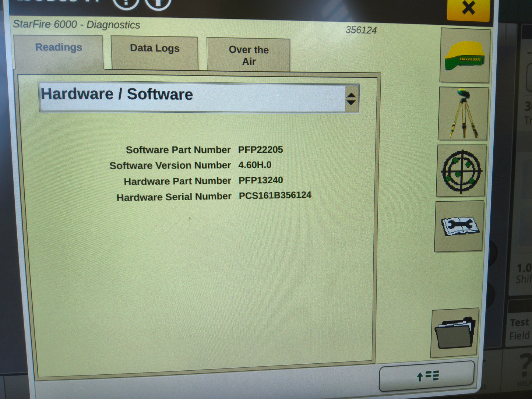Screen dimensions: 532x399
Task: Click the serial number 356124 label
Action: (361, 31)
